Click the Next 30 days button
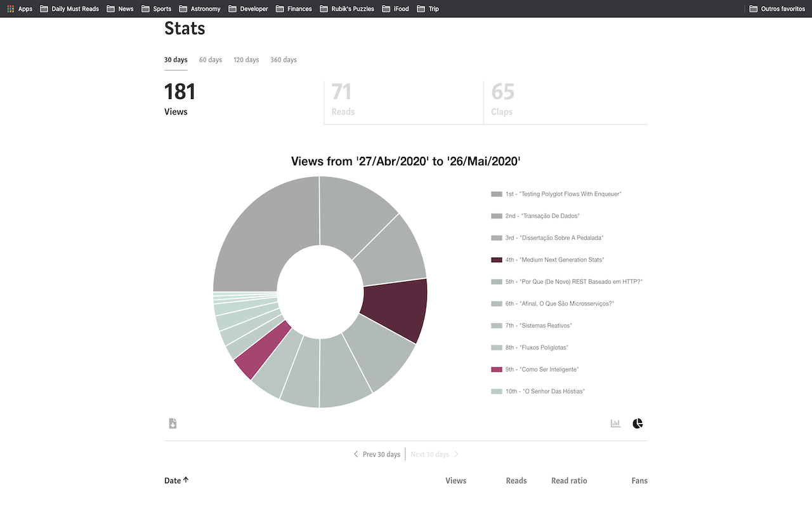This screenshot has height=508, width=812. point(435,454)
